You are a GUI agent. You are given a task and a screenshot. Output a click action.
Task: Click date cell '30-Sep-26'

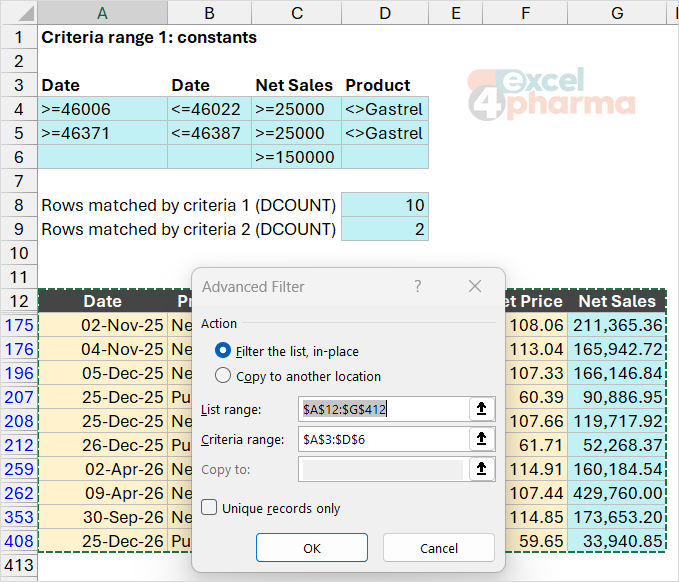pos(103,517)
